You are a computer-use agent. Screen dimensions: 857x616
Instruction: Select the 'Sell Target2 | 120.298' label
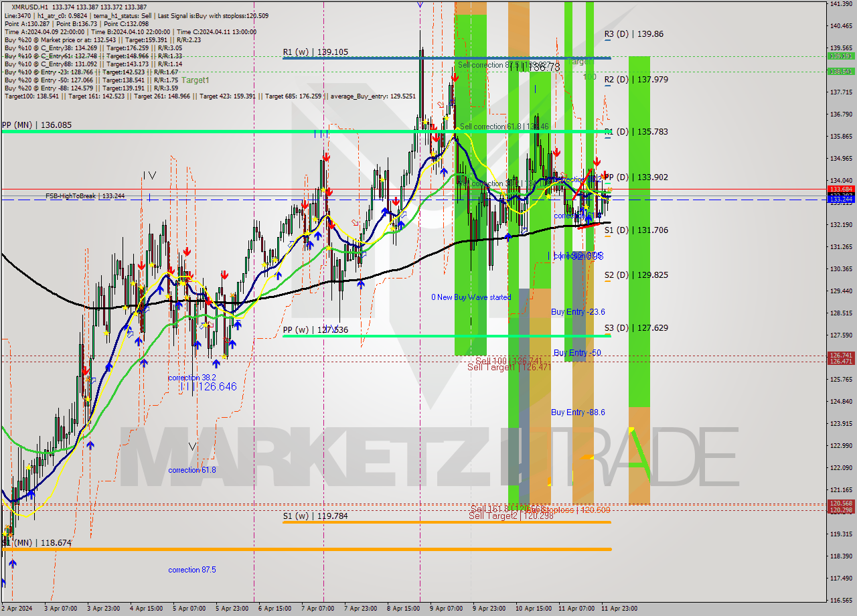coord(510,516)
